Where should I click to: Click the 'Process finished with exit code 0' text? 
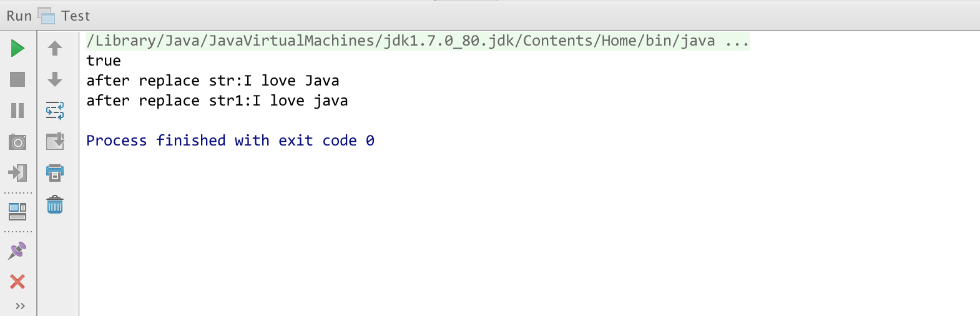(230, 141)
